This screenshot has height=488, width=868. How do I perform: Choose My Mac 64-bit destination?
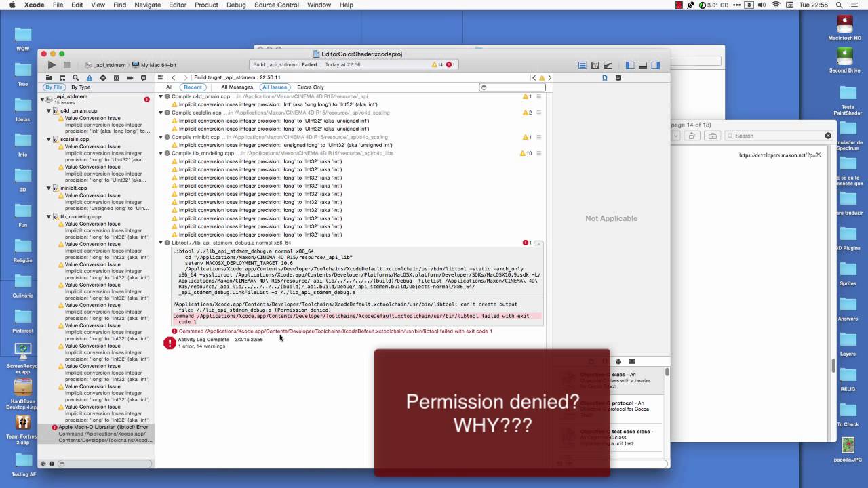[155, 65]
